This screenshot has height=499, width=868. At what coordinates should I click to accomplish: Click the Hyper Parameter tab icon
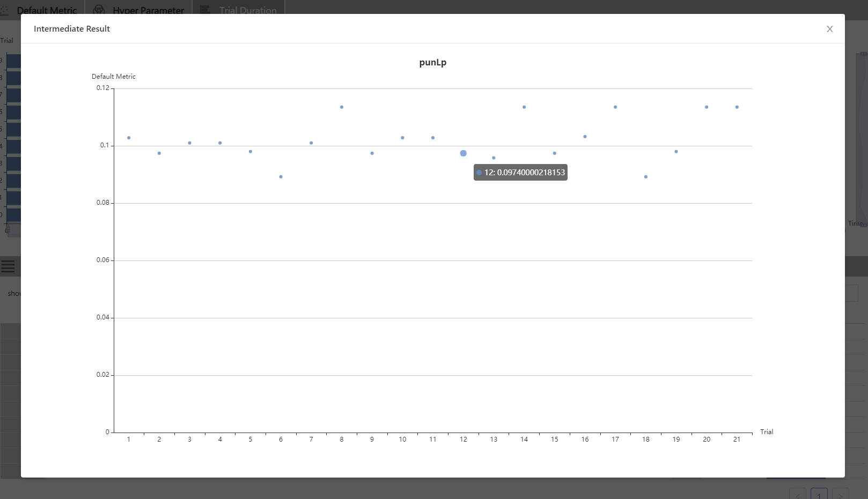[x=98, y=10]
